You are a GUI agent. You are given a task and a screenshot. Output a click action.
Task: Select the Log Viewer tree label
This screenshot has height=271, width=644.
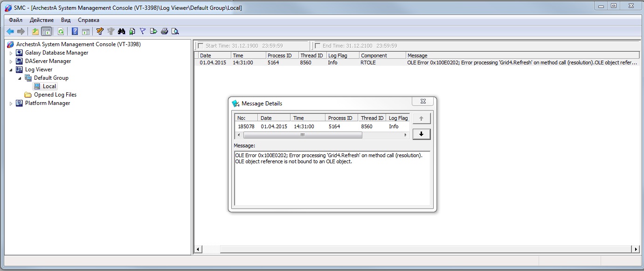(x=39, y=69)
